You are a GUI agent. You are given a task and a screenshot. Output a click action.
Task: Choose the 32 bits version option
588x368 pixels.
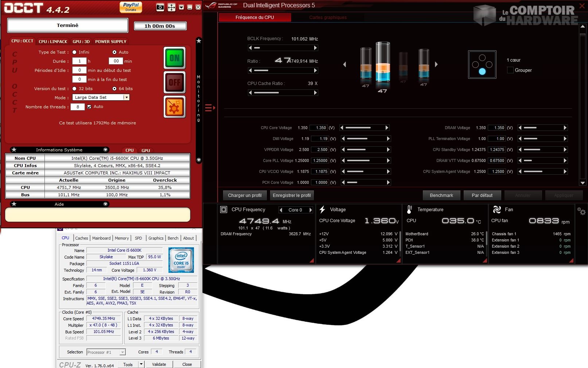(75, 89)
